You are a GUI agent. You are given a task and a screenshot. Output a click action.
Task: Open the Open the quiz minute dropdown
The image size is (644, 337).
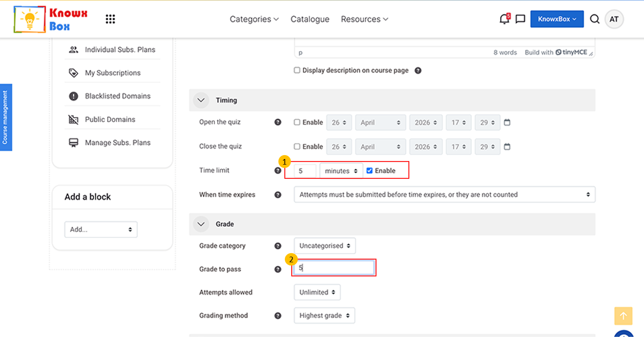(x=488, y=122)
